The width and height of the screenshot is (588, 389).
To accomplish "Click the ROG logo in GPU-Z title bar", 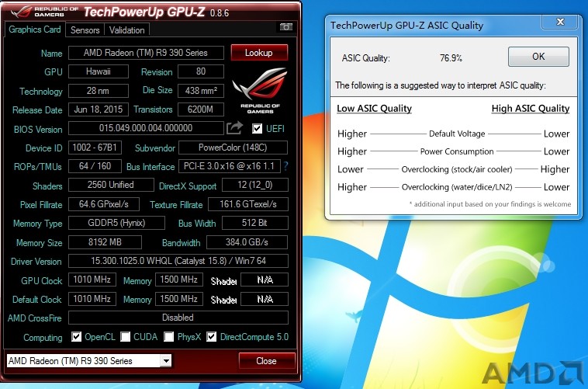I will [22, 12].
